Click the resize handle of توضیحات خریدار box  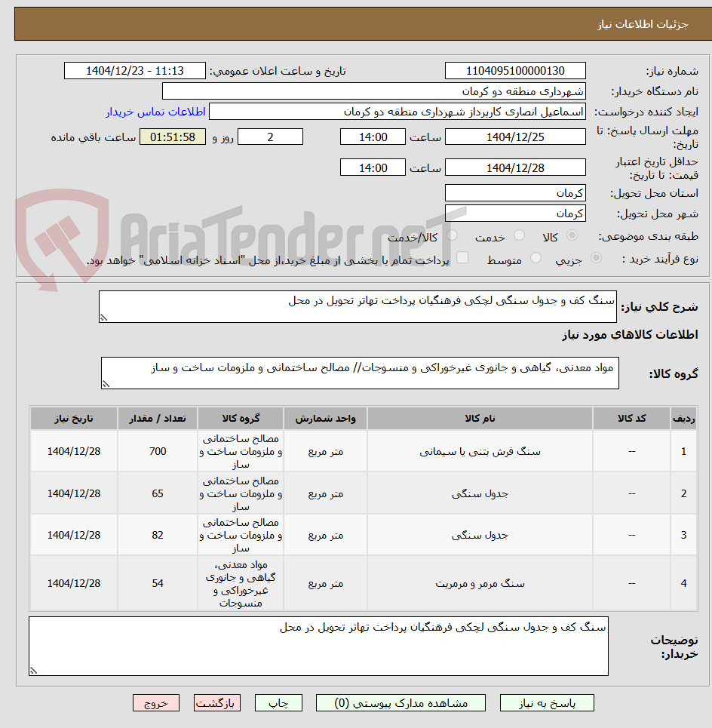coord(33,671)
